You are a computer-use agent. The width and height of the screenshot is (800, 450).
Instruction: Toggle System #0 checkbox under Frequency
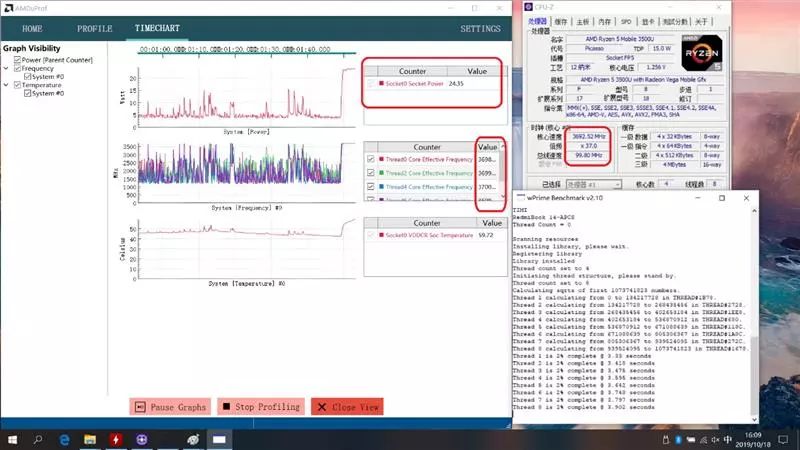(28, 77)
